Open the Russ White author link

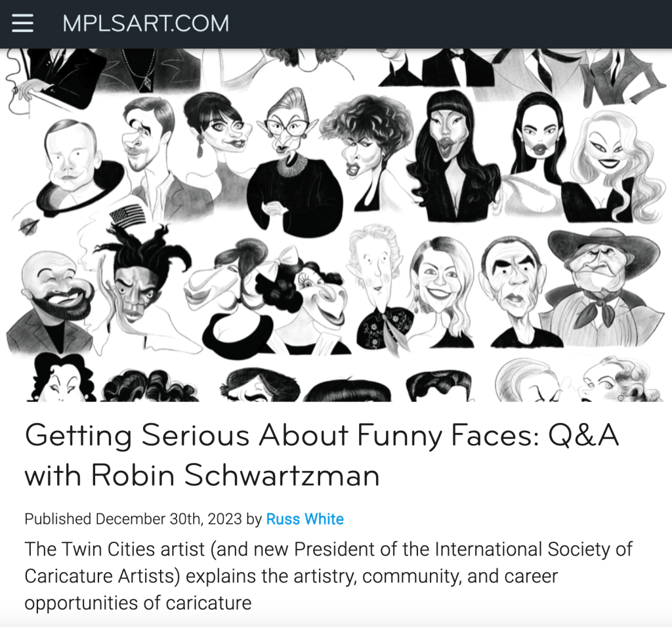(x=304, y=519)
